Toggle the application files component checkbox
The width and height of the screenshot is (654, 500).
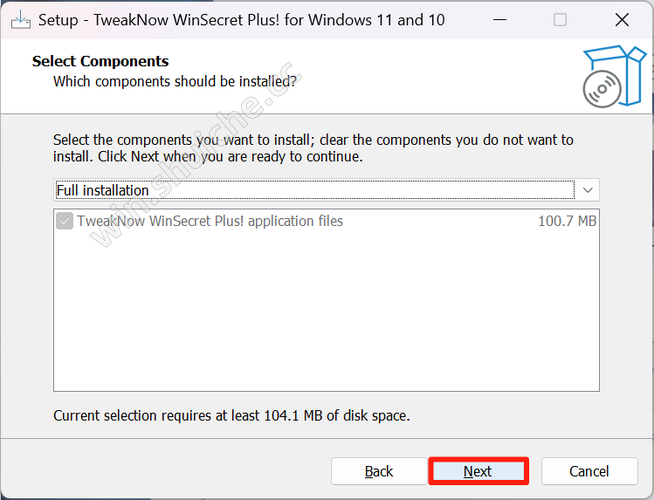pyautogui.click(x=65, y=221)
